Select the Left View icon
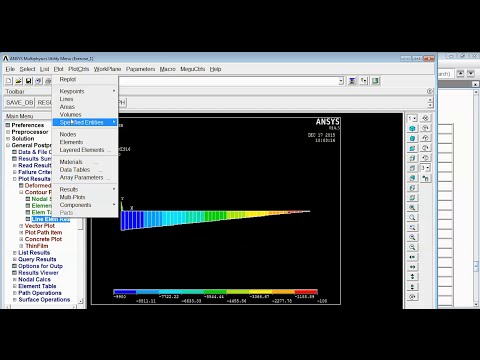The height and width of the screenshot is (360, 480). tap(412, 188)
